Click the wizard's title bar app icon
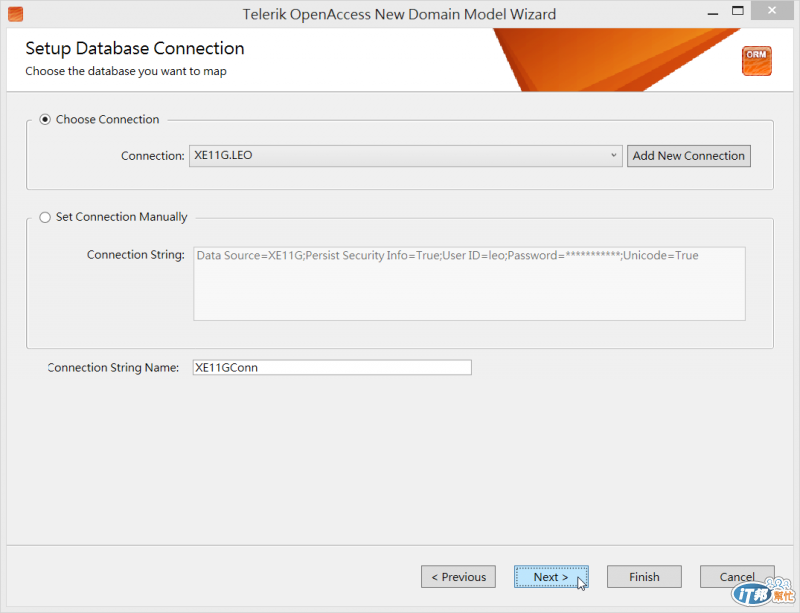Image resolution: width=800 pixels, height=613 pixels. (x=15, y=14)
